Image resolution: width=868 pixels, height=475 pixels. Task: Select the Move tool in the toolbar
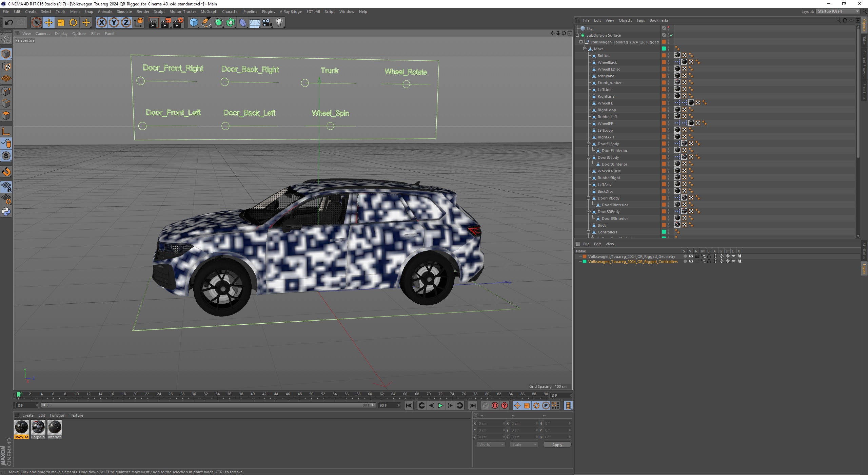tap(49, 23)
